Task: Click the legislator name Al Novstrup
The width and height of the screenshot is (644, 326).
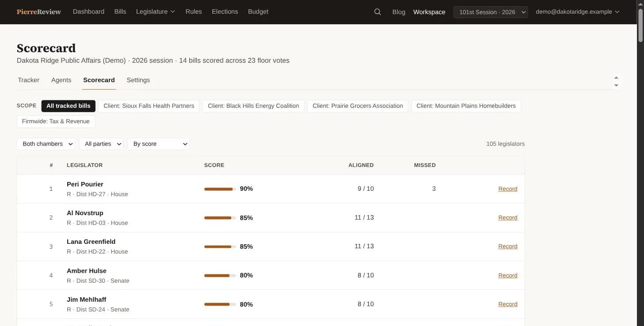Action: click(x=85, y=213)
